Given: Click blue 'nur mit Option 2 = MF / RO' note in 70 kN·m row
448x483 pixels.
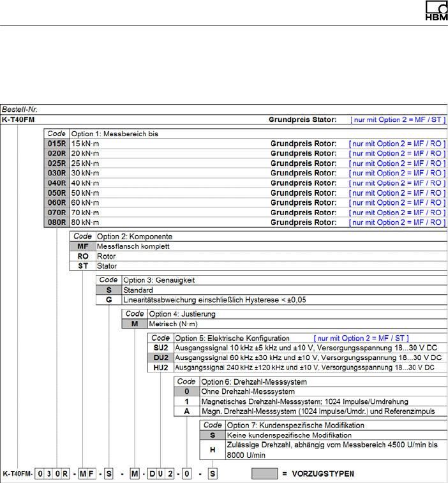Looking at the screenshot, I should coord(397,212).
